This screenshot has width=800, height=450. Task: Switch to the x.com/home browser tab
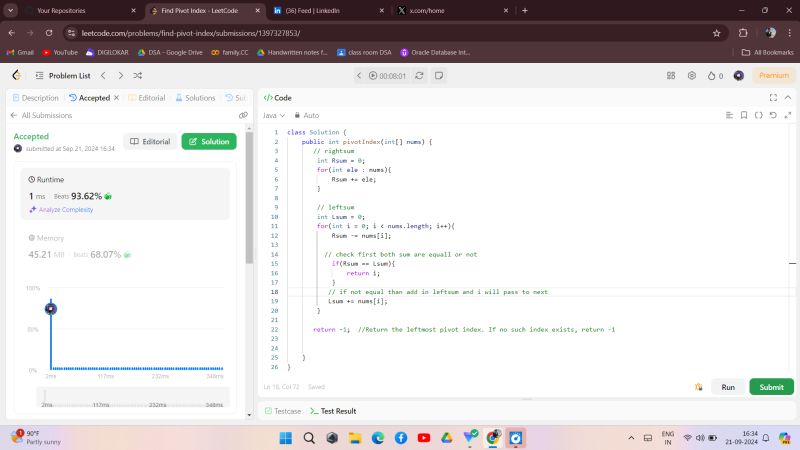pos(453,10)
